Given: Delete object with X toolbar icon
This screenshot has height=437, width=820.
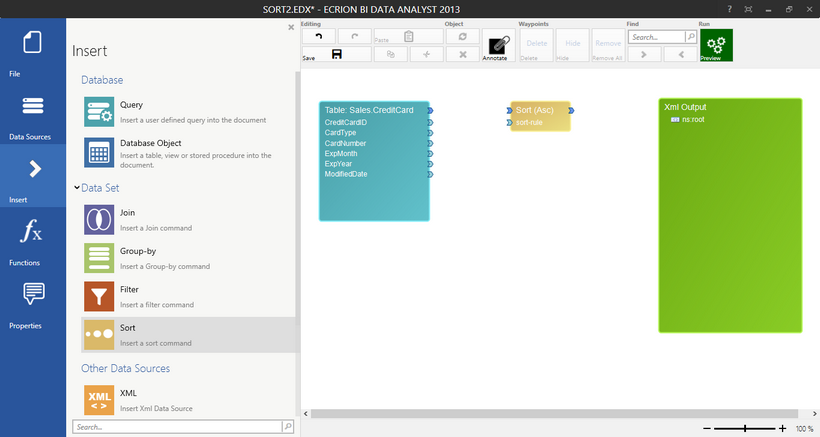Looking at the screenshot, I should click(x=463, y=54).
